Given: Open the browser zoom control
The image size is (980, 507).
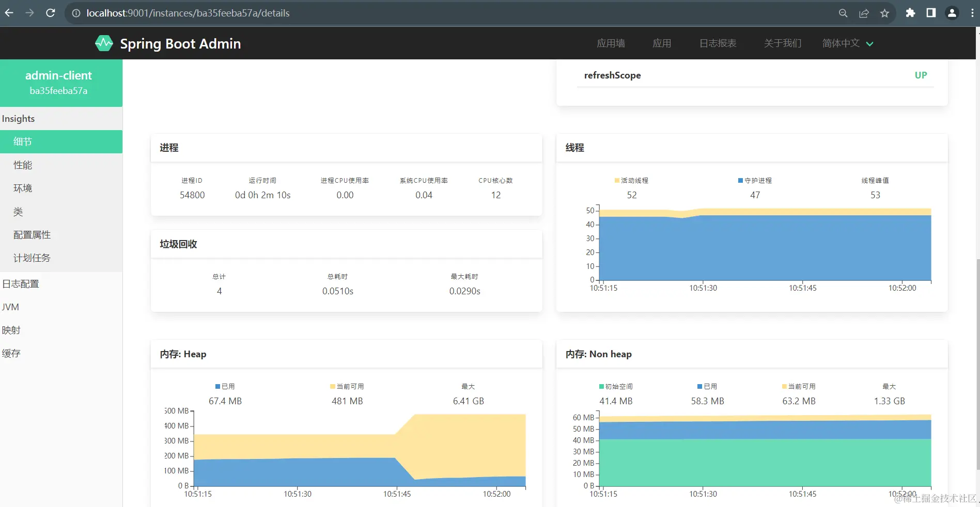Looking at the screenshot, I should click(x=843, y=13).
